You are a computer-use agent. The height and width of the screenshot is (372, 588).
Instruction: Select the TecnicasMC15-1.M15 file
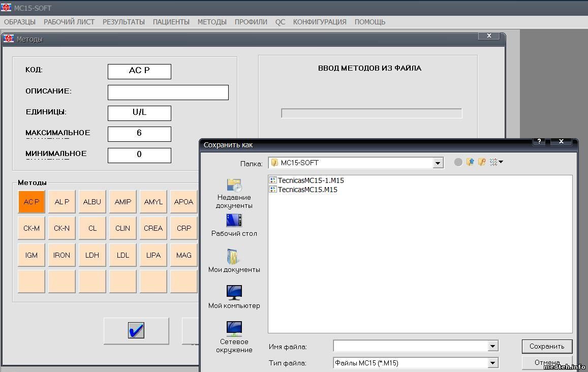(x=310, y=180)
